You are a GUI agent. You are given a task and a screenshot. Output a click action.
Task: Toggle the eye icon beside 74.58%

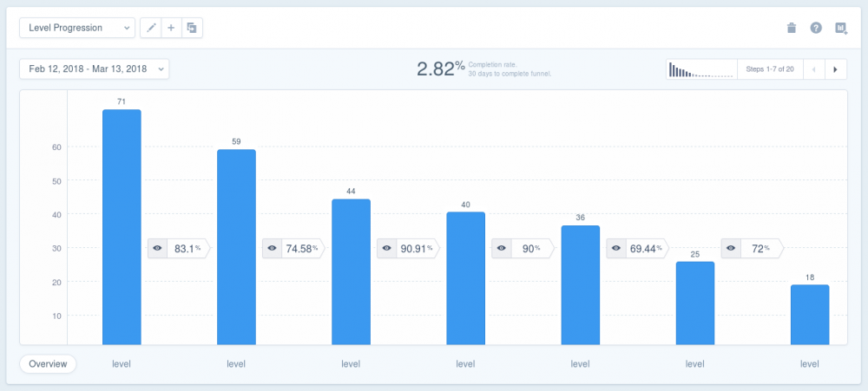pyautogui.click(x=272, y=248)
